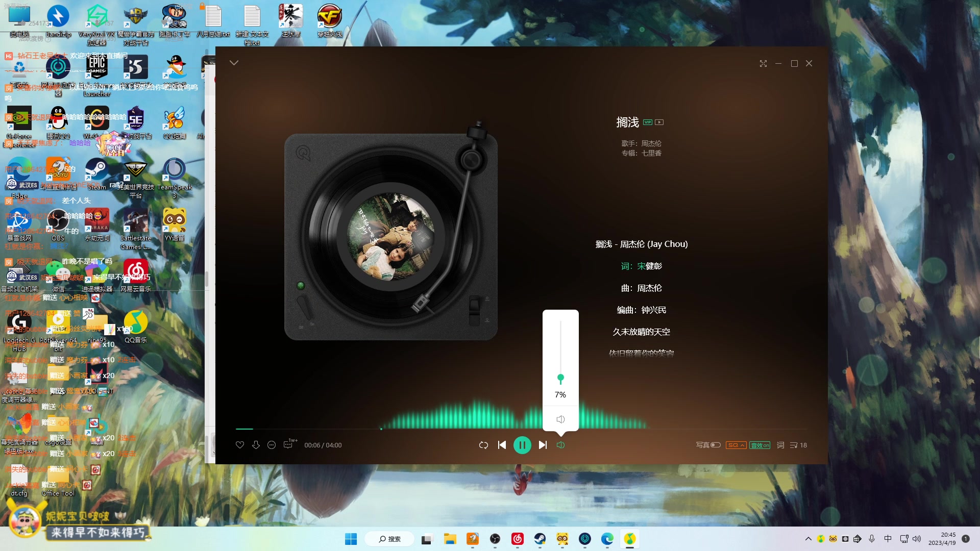Open Microsoft Edge from taskbar
The height and width of the screenshot is (551, 980).
pyautogui.click(x=607, y=539)
